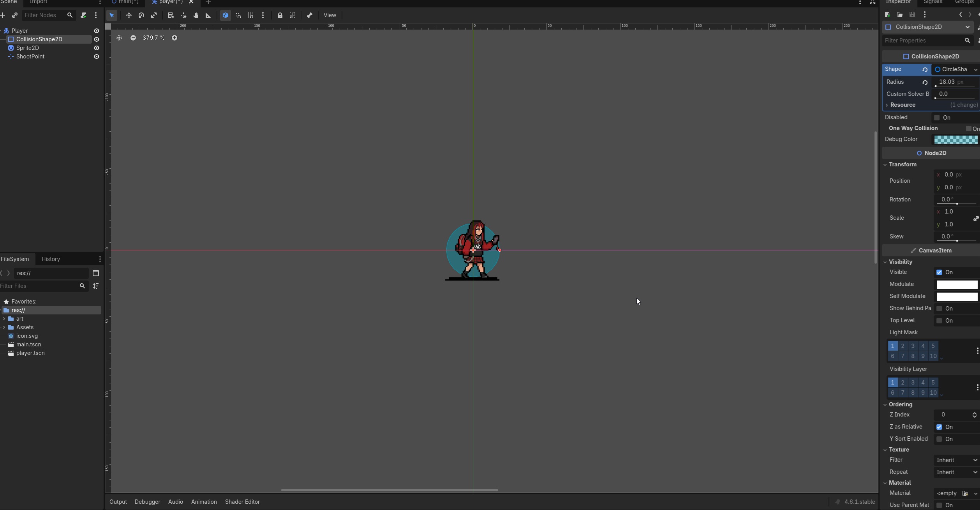The height and width of the screenshot is (510, 980).
Task: Expand the art folder
Action: pyautogui.click(x=4, y=319)
